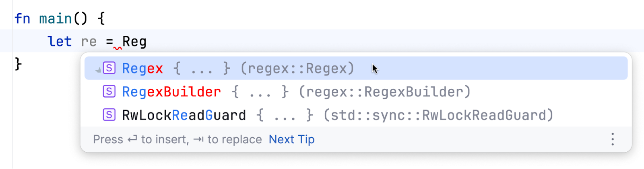Click the struct icon beside Regex
The height and width of the screenshot is (169, 644).
pyautogui.click(x=109, y=68)
